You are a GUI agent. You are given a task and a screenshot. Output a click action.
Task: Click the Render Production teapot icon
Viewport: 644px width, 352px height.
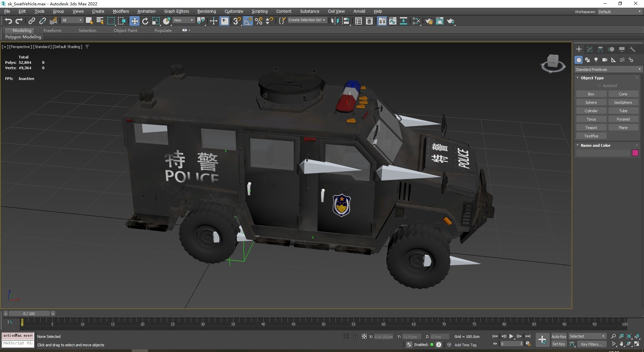[451, 21]
